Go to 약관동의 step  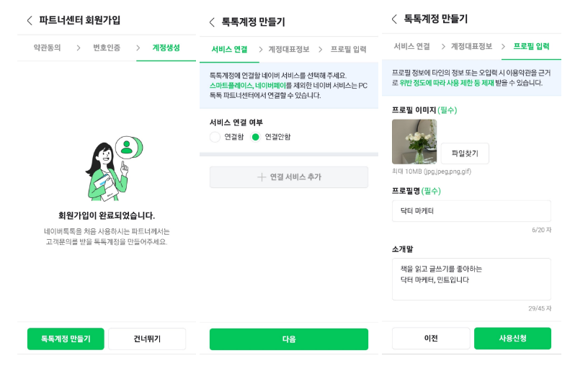(x=47, y=48)
